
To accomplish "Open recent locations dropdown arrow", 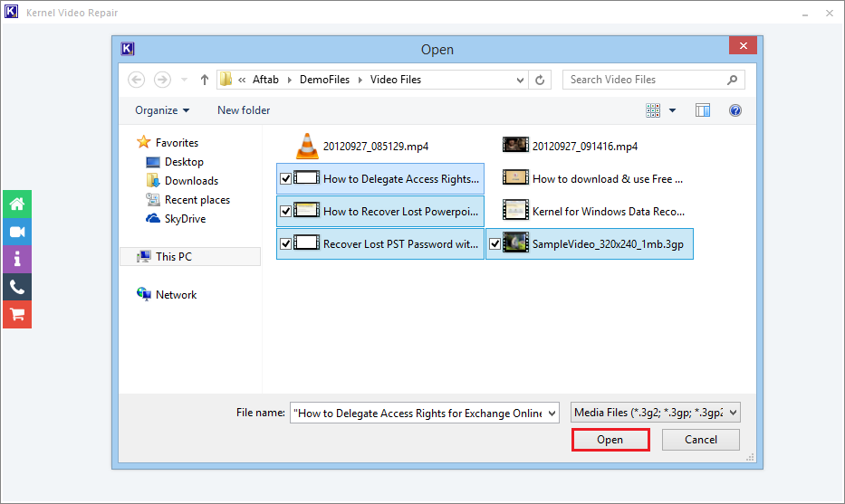I will coord(184,80).
